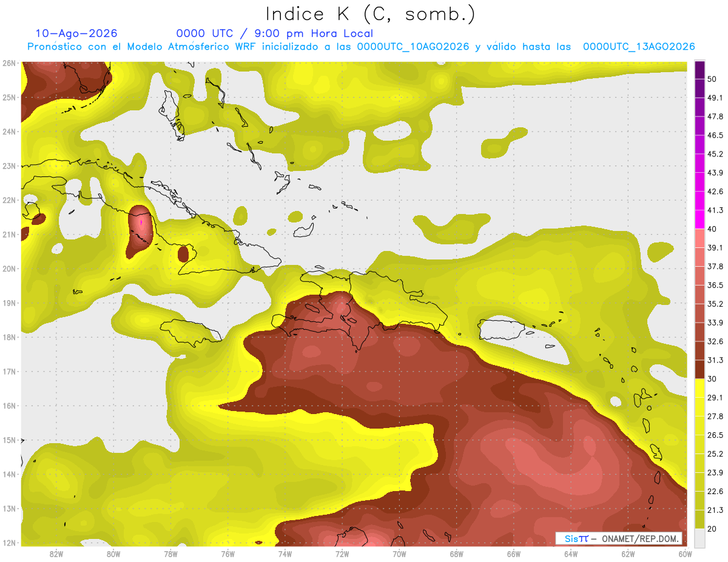Pick the color bar value 45.2
This screenshot has width=728, height=562.
coord(715,154)
